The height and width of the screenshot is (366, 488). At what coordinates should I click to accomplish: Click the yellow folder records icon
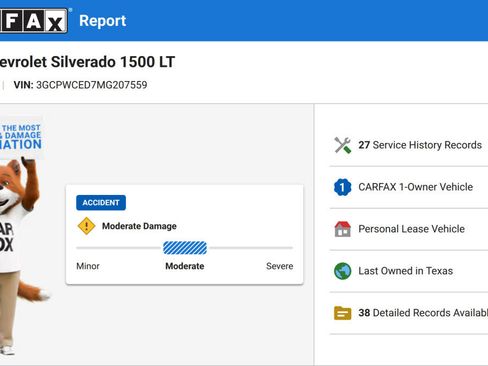[x=343, y=313]
